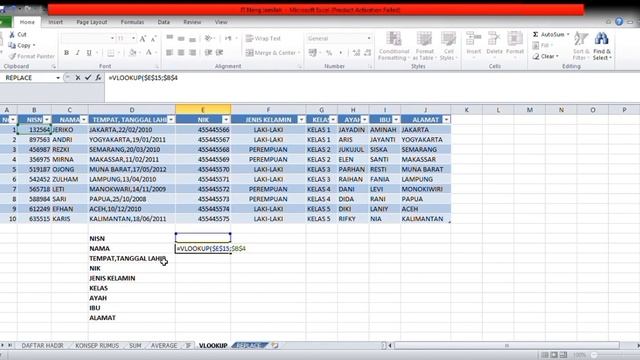Open the NIK column filter dropdown
The height and width of the screenshot is (360, 640).
226,120
